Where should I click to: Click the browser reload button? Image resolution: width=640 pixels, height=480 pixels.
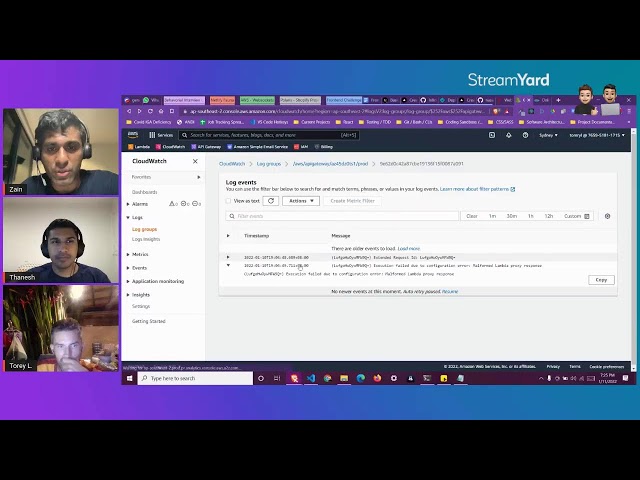150,111
